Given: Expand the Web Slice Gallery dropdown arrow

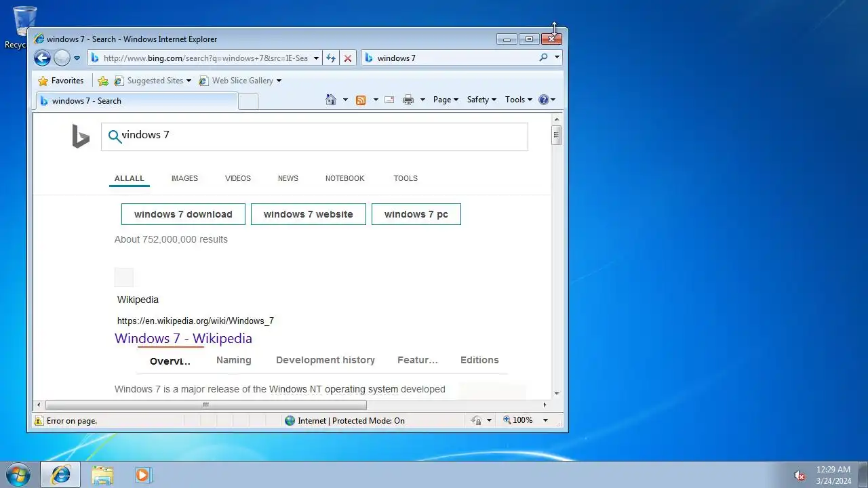Looking at the screenshot, I should tap(279, 81).
